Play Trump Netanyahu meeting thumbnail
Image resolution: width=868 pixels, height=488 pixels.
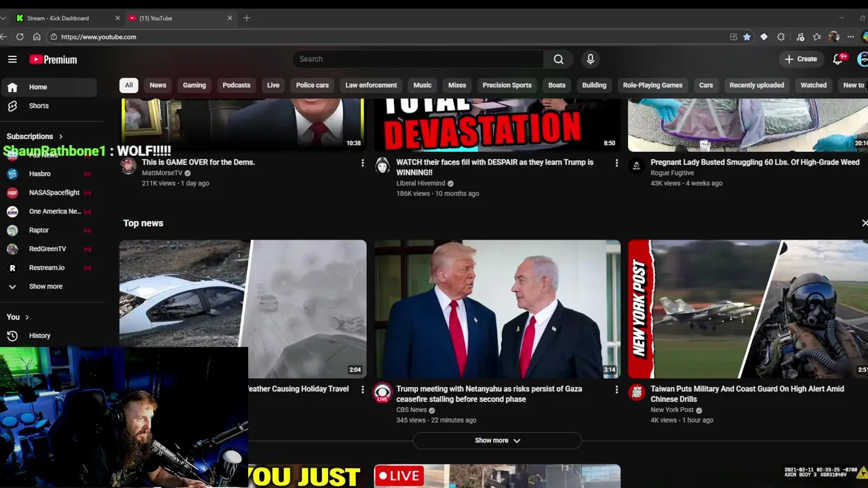coord(497,309)
